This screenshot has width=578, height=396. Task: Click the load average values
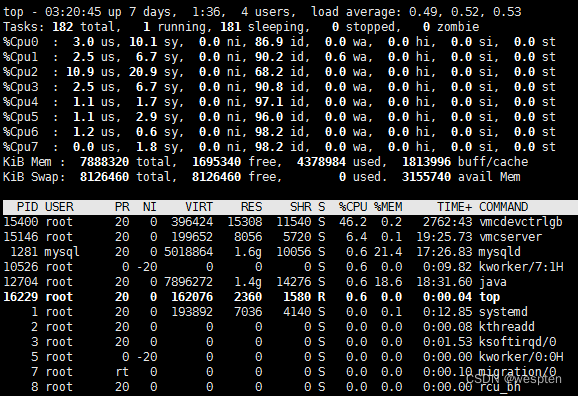(465, 12)
